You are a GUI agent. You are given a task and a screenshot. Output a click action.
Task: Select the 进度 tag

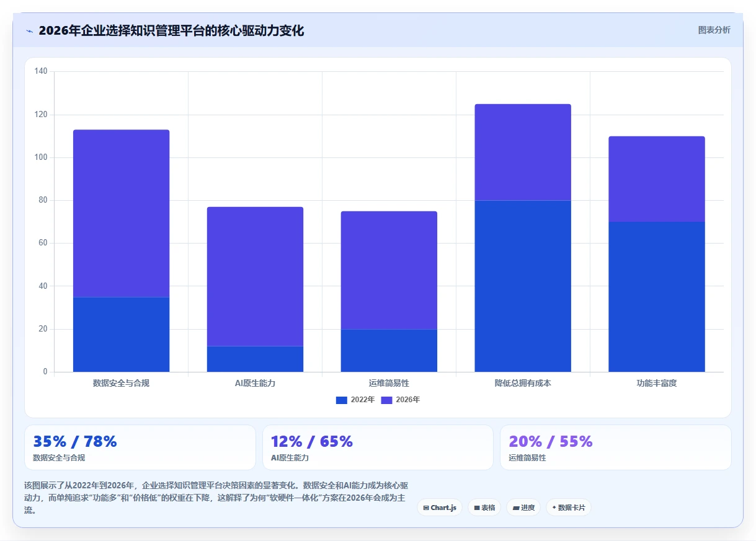point(523,508)
